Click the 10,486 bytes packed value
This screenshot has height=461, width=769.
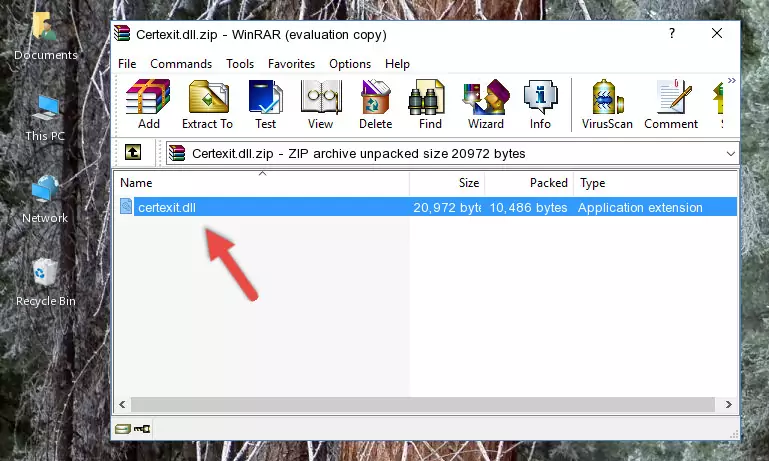(528, 207)
